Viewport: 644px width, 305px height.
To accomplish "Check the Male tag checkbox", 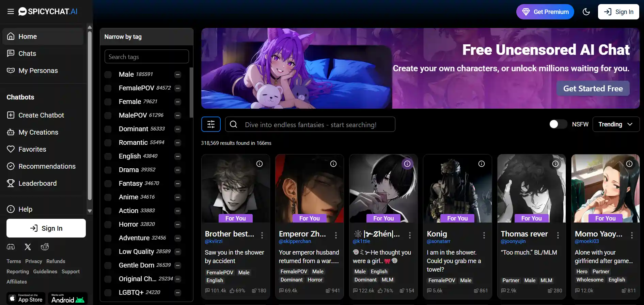I will pos(108,75).
